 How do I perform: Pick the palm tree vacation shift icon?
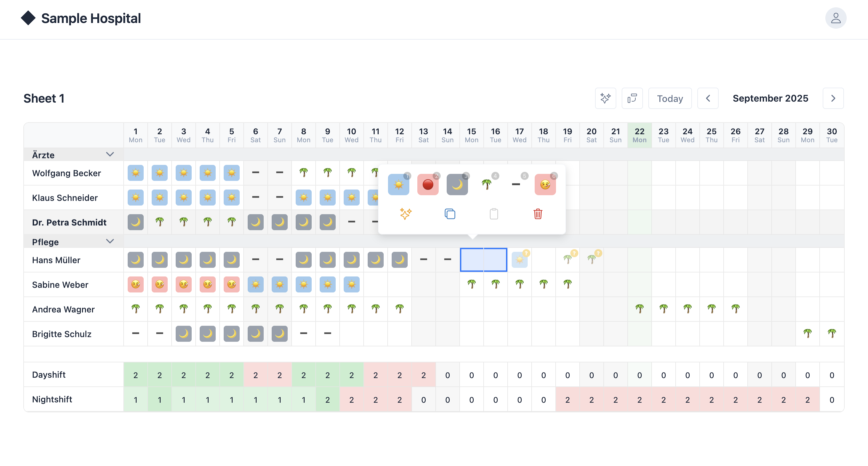[x=487, y=185]
